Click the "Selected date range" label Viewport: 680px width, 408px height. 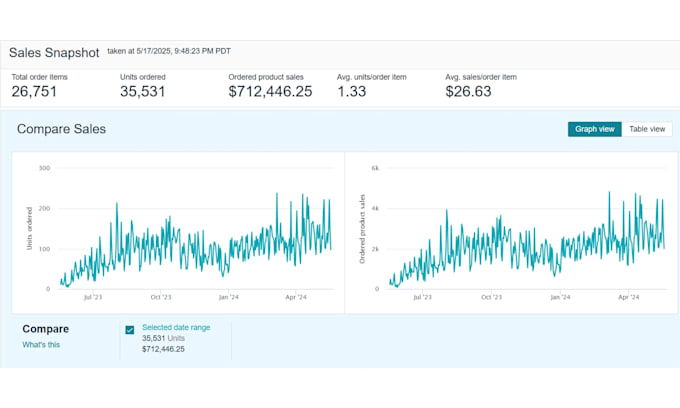[x=176, y=327]
